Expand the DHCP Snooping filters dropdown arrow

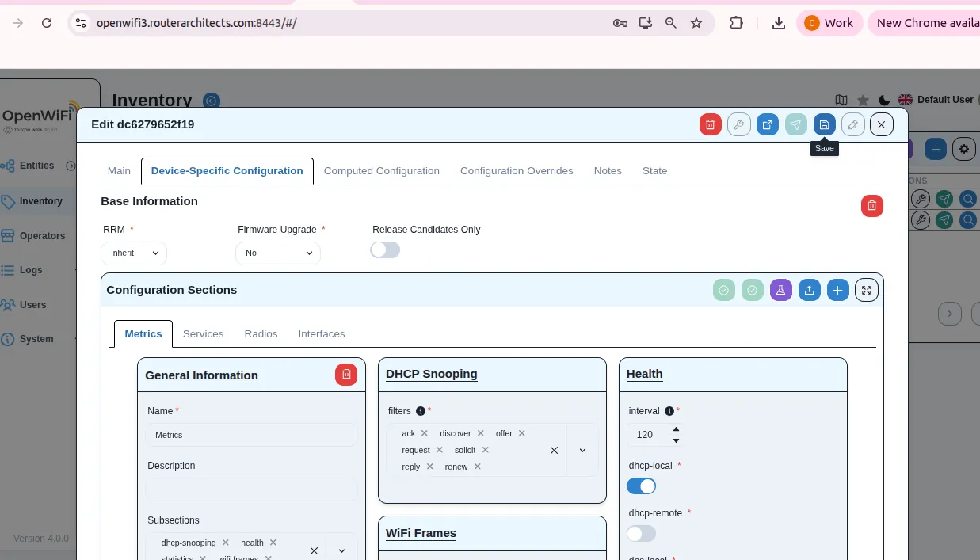(x=582, y=450)
